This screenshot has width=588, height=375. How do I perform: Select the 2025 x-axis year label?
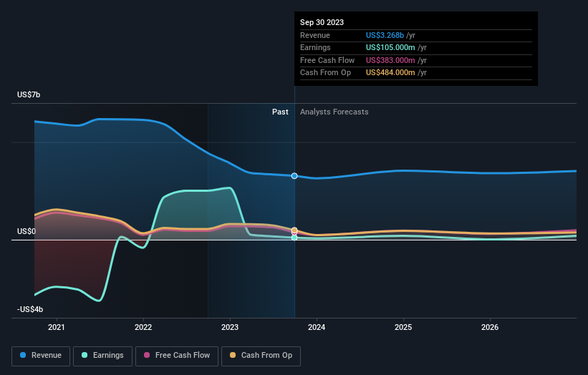pos(403,328)
